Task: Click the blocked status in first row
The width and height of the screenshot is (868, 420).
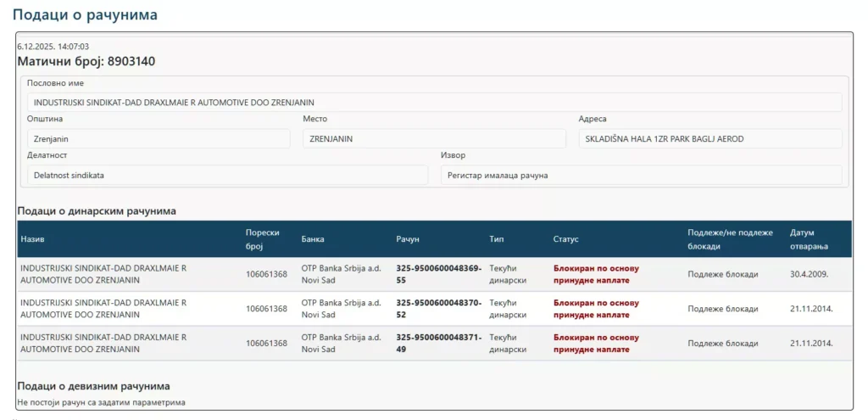Action: [596, 274]
